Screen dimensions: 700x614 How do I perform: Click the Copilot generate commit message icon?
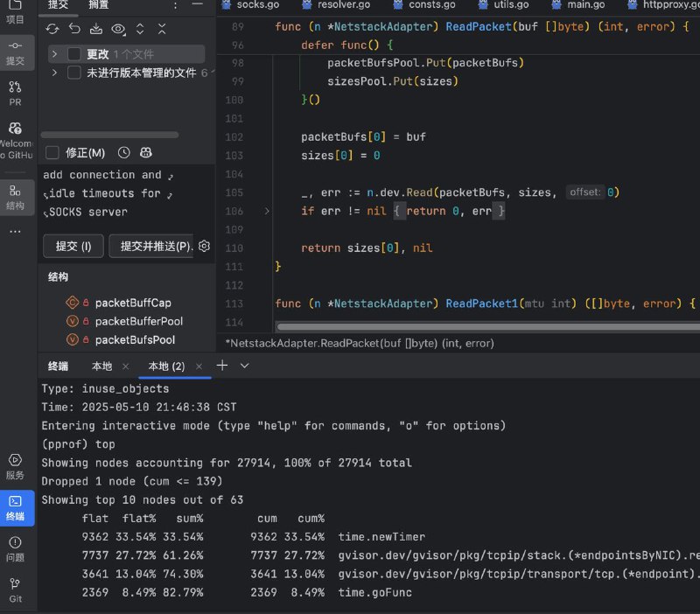point(146,153)
